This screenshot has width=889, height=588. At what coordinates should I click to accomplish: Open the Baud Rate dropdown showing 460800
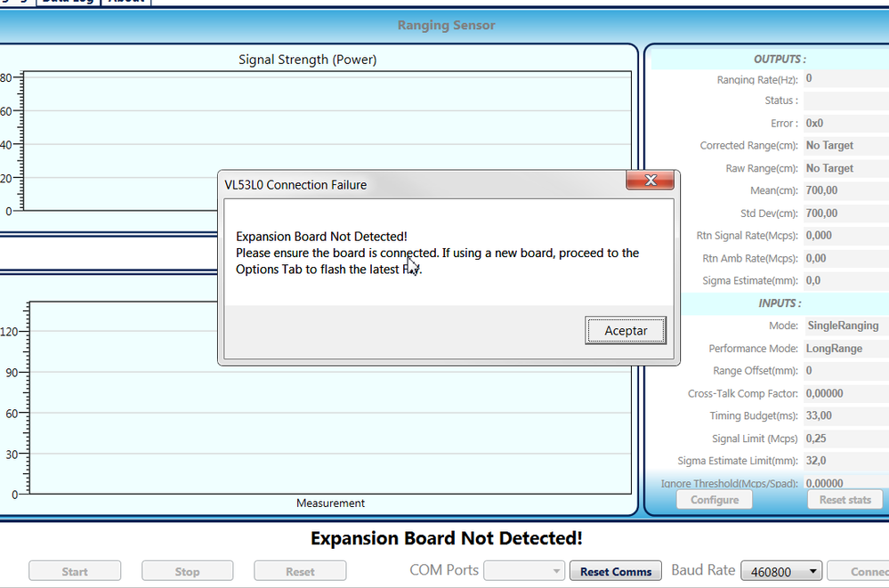click(781, 572)
